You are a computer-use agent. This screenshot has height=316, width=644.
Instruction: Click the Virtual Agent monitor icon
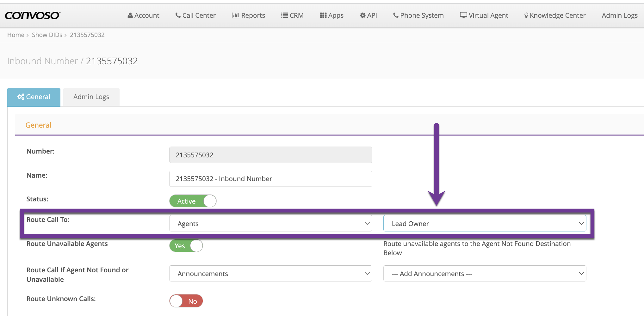coord(463,15)
